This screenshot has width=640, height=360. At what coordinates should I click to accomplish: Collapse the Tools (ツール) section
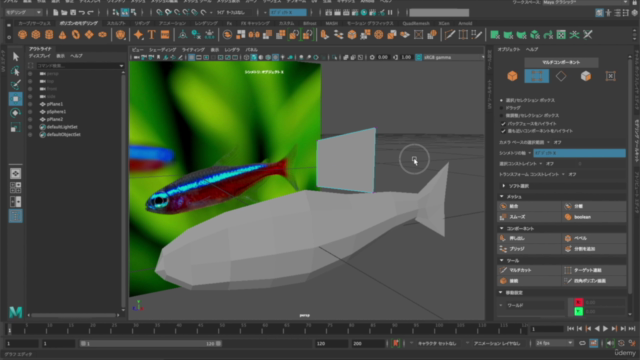[502, 260]
